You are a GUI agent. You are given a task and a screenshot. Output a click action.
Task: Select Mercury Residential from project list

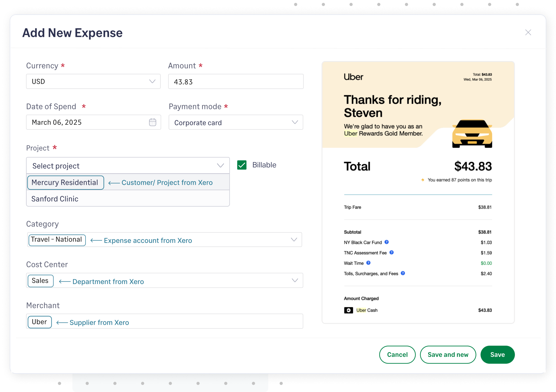[65, 182]
